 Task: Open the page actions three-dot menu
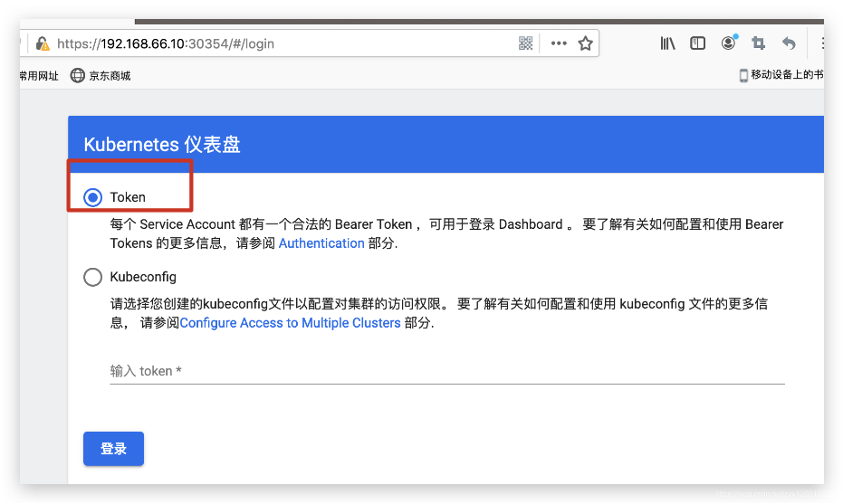point(559,43)
